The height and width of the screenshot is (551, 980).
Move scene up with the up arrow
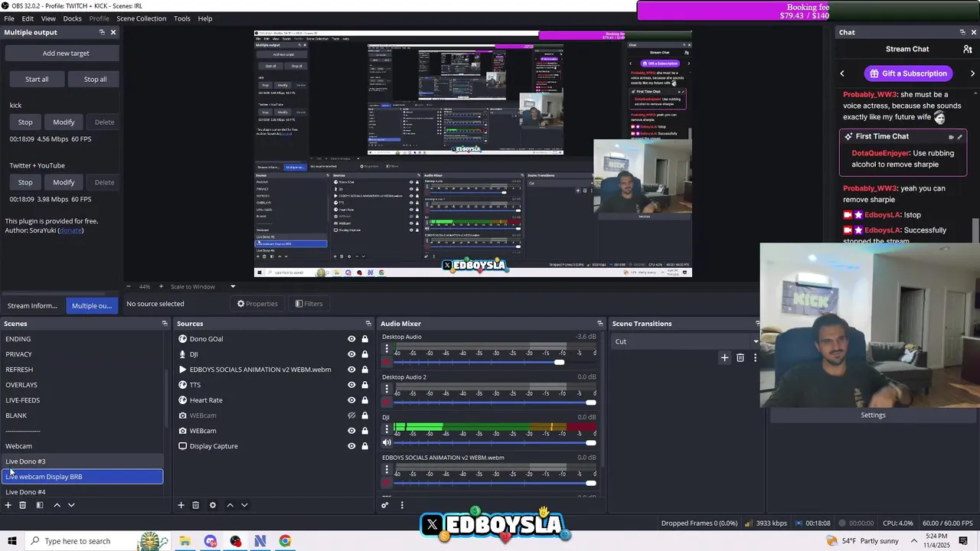tap(57, 505)
